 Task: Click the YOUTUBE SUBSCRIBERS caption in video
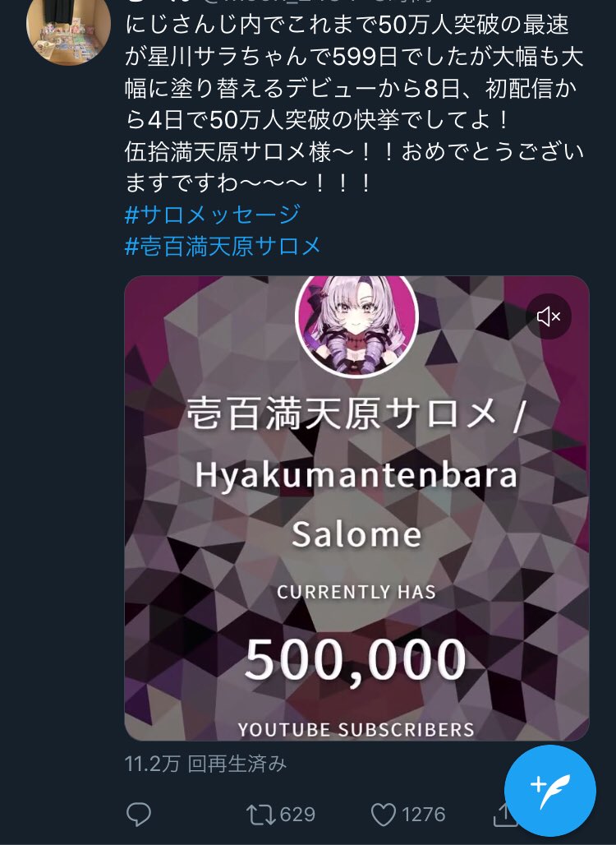pyautogui.click(x=356, y=729)
